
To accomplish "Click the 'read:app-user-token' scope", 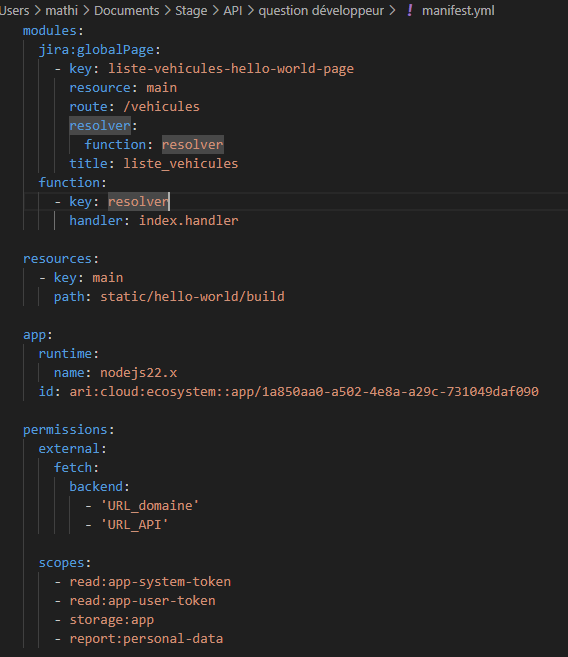I will tap(142, 600).
